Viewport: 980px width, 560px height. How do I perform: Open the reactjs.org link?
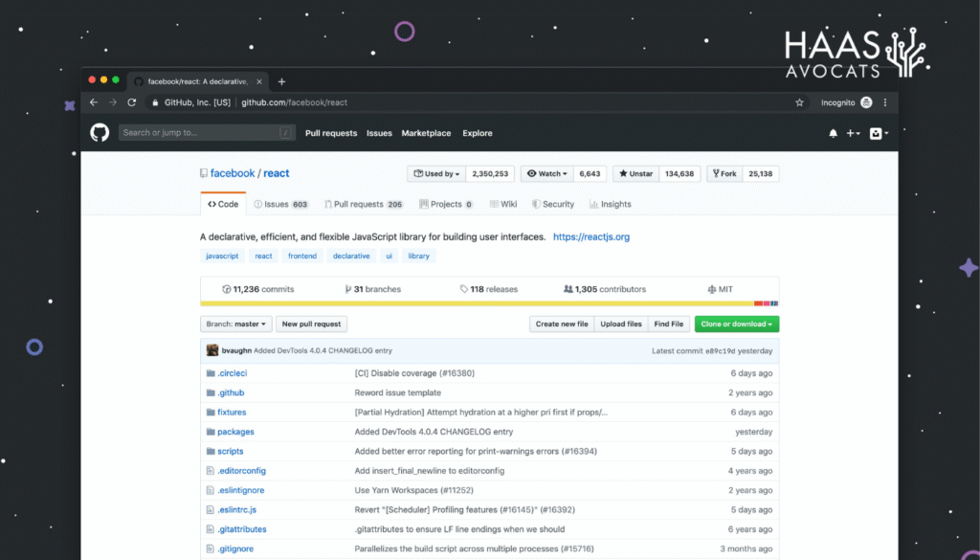pyautogui.click(x=591, y=236)
